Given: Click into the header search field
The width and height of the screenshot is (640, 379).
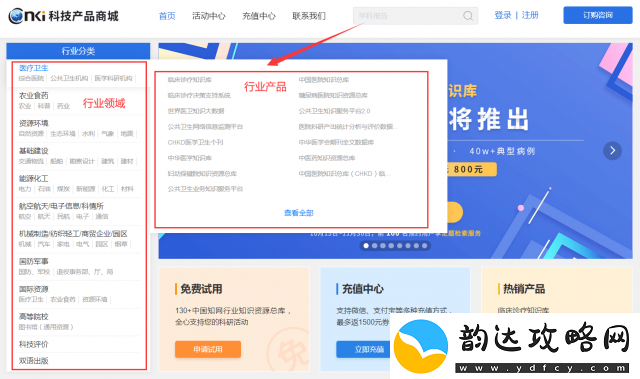Looking at the screenshot, I should click(x=415, y=16).
